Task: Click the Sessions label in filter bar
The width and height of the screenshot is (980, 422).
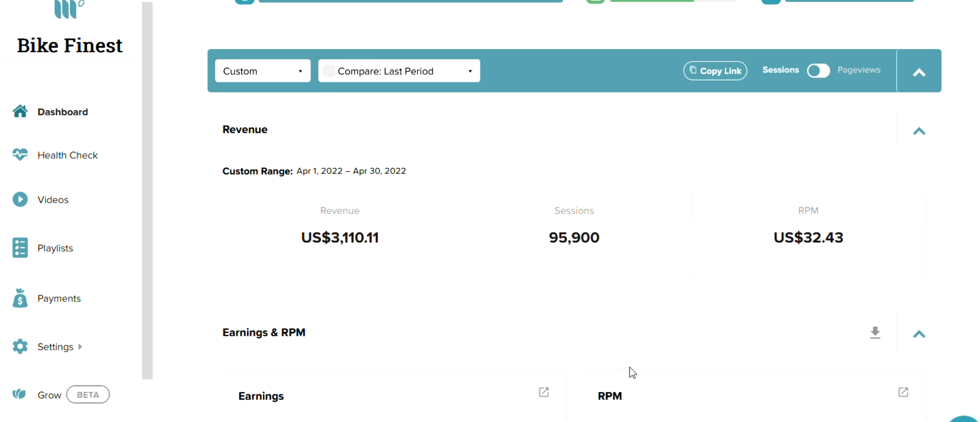Action: tap(780, 69)
